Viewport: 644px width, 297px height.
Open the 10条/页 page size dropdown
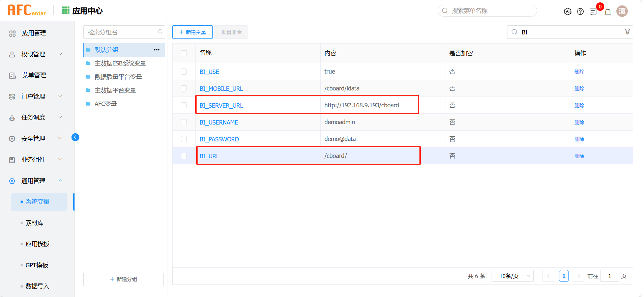pyautogui.click(x=512, y=276)
